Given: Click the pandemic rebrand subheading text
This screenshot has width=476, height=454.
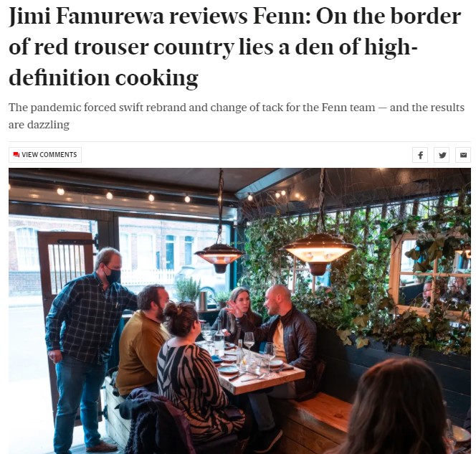Looking at the screenshot, I should click(236, 115).
